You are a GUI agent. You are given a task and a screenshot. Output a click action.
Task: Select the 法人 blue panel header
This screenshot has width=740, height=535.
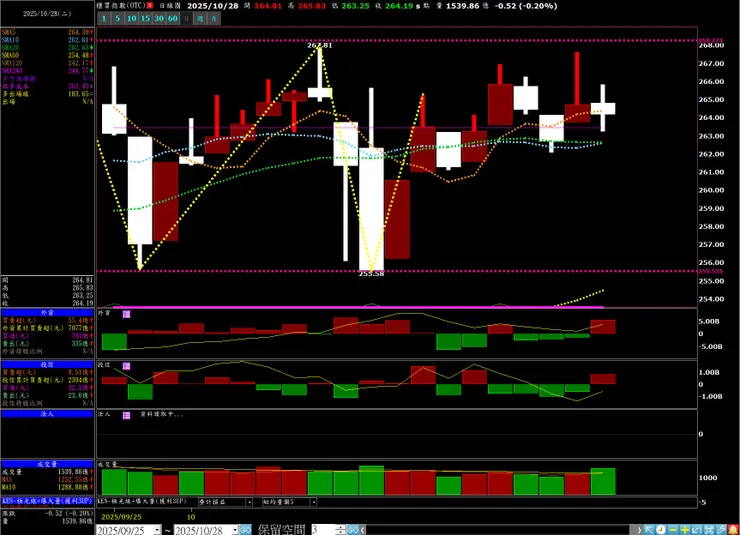point(47,414)
